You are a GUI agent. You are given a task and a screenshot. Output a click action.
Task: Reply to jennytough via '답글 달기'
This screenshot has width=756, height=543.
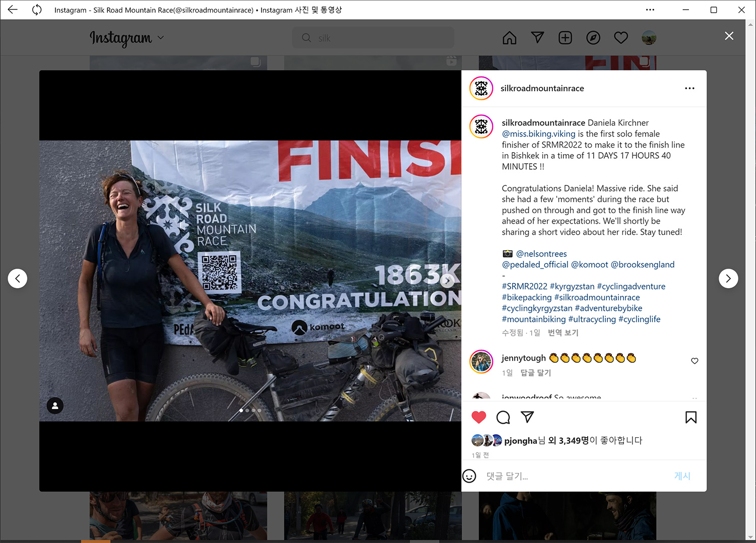click(536, 373)
